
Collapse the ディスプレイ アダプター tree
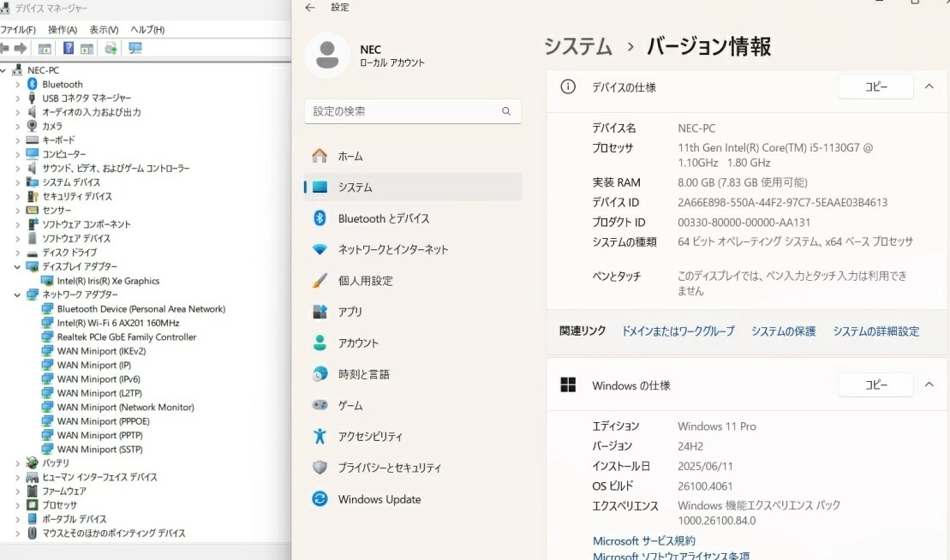17,266
